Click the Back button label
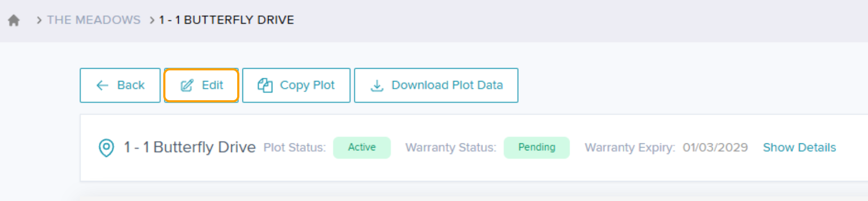The height and width of the screenshot is (201, 868). pyautogui.click(x=131, y=85)
